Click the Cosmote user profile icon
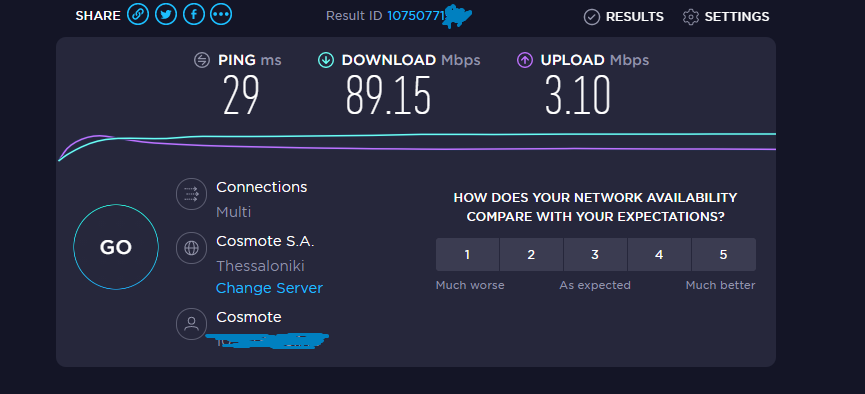The image size is (865, 394). coord(191,324)
